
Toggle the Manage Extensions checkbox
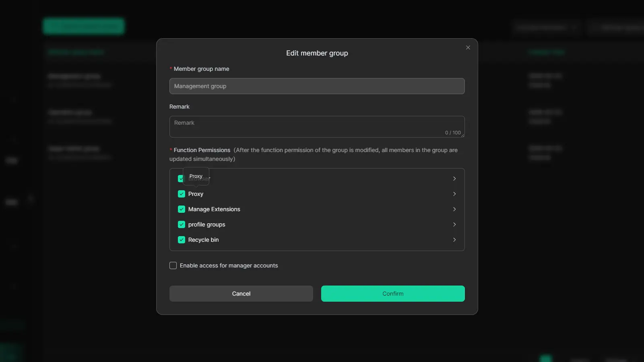[x=182, y=209]
